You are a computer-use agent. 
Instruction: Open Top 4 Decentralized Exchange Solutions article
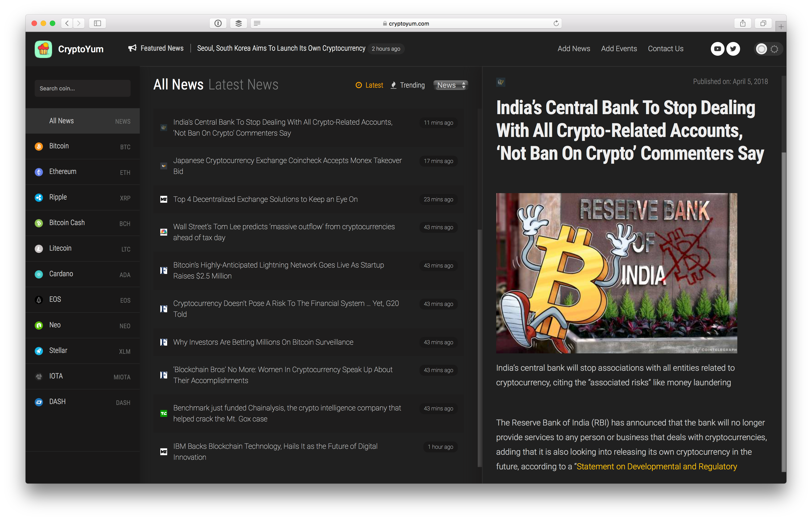pos(265,199)
